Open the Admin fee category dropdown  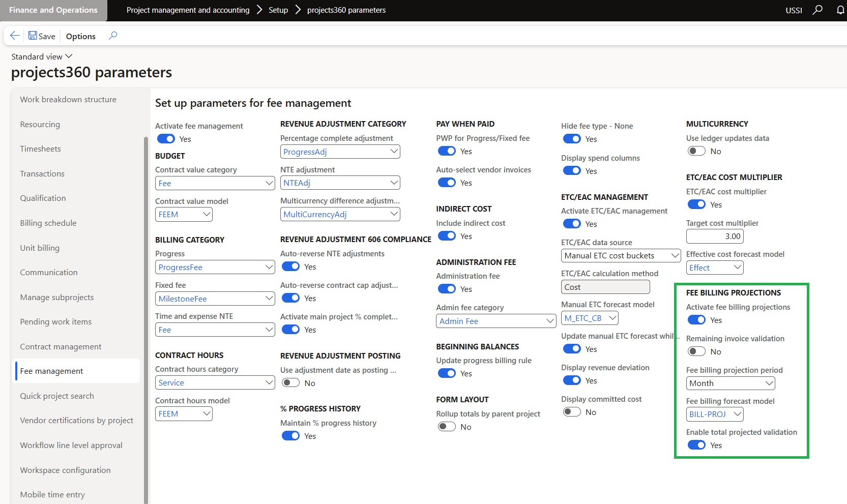click(x=549, y=321)
